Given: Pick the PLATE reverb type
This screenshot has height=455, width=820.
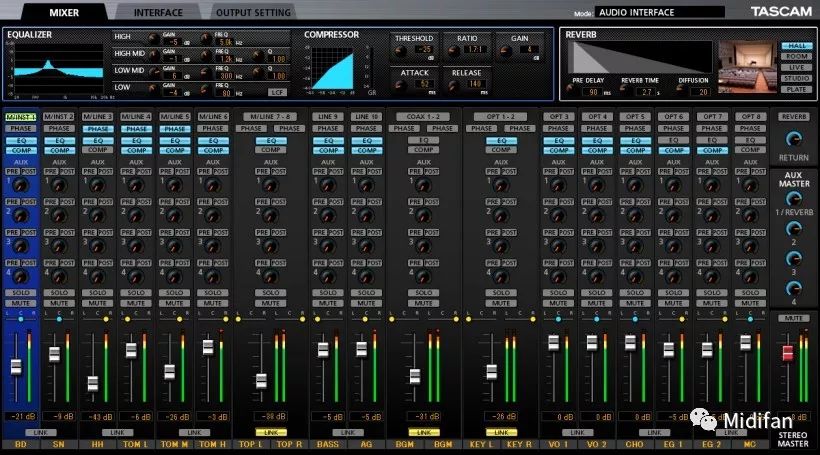Looking at the screenshot, I should [x=796, y=89].
